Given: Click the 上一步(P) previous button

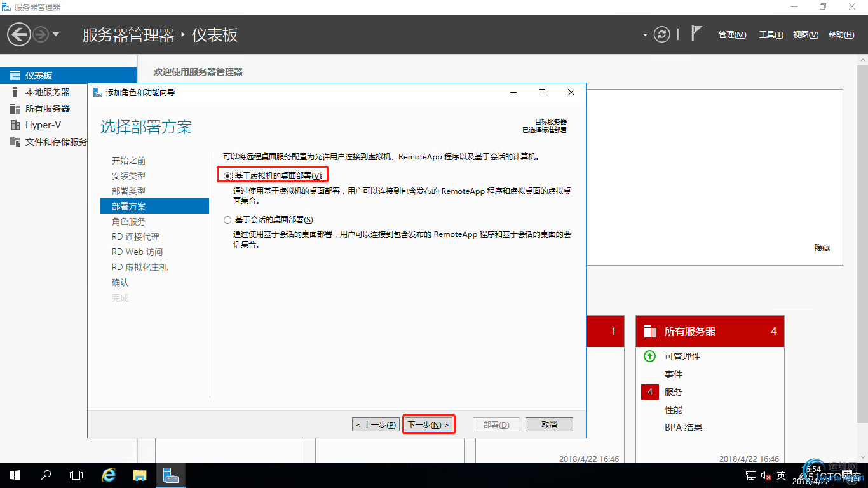Looking at the screenshot, I should pos(376,424).
